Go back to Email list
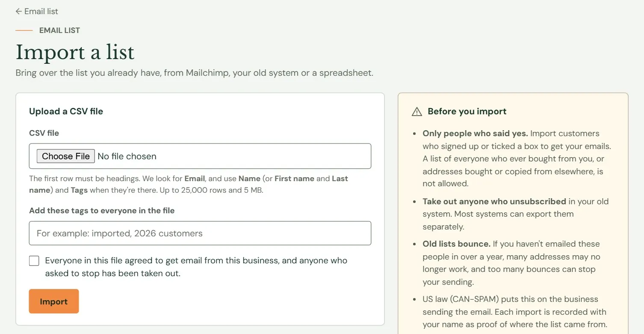Screen dimensions: 644x334 tap(37, 12)
